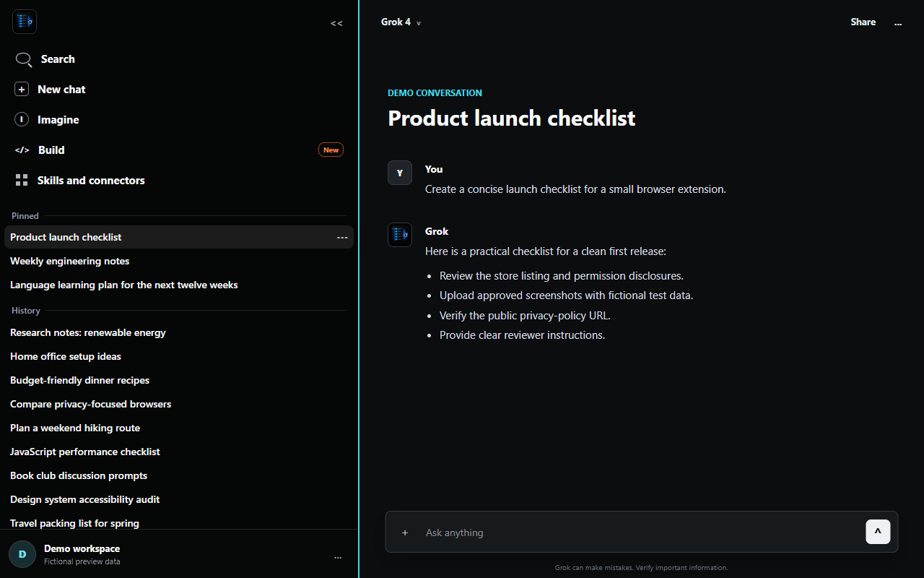Click the Skills and connectors grid icon
This screenshot has height=578, width=924.
coord(22,181)
